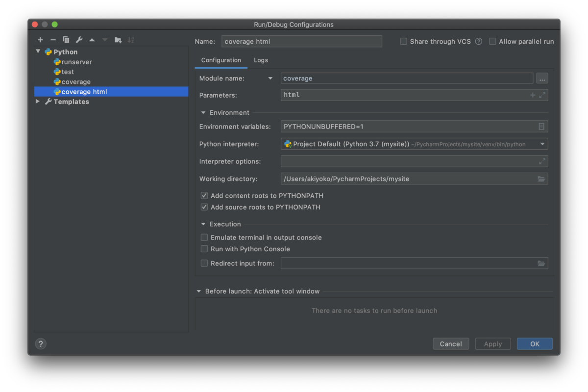Switch to the Configuration tab
588x392 pixels.
[x=221, y=60]
